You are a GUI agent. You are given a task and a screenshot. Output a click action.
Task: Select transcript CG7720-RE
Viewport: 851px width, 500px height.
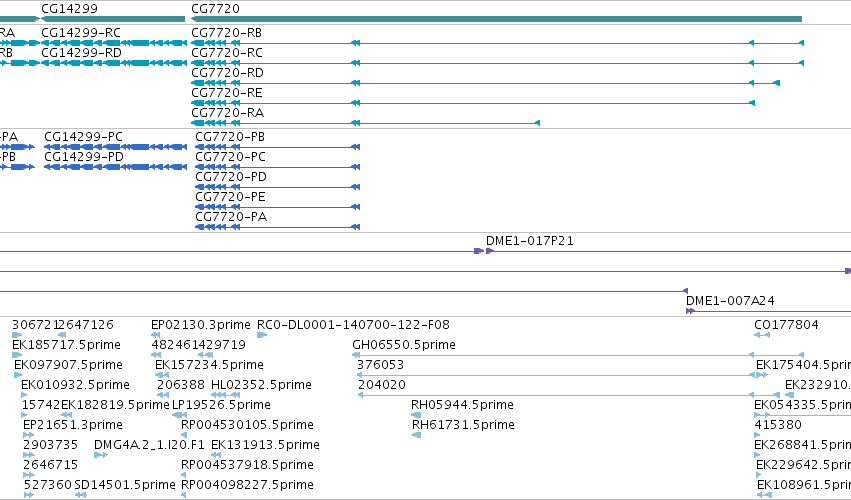227,93
